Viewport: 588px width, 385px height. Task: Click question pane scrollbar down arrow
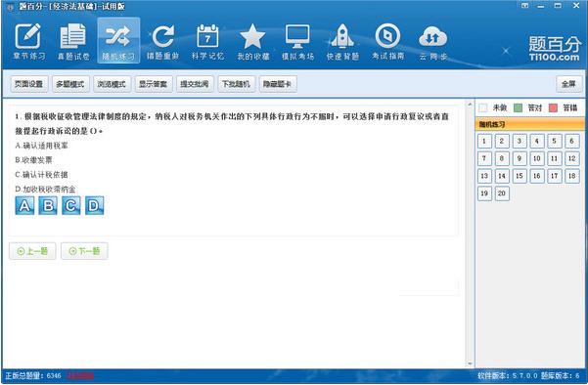coord(470,364)
